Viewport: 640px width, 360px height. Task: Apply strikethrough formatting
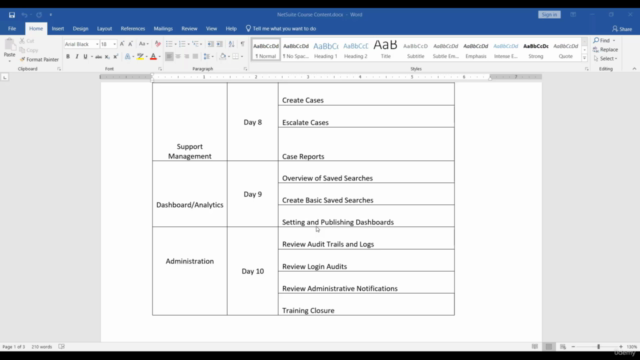tap(98, 57)
